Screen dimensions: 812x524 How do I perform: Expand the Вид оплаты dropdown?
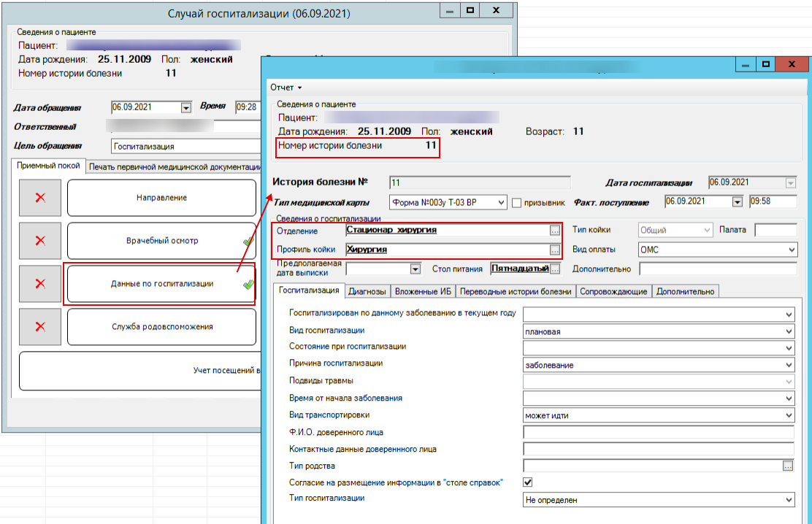[792, 250]
